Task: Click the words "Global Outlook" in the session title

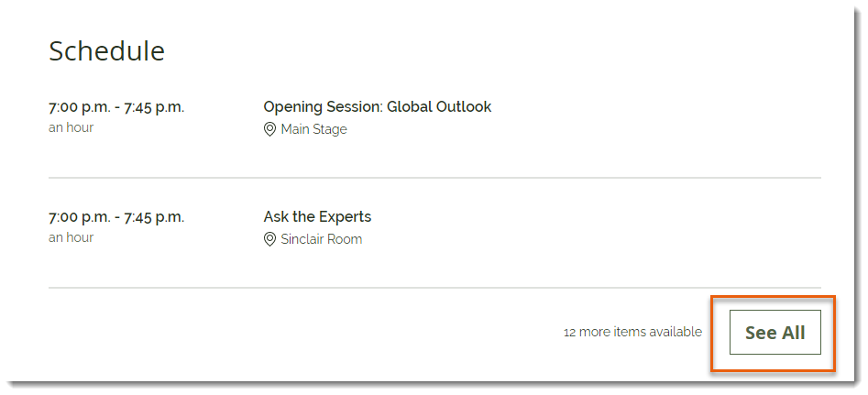Action: (x=439, y=107)
